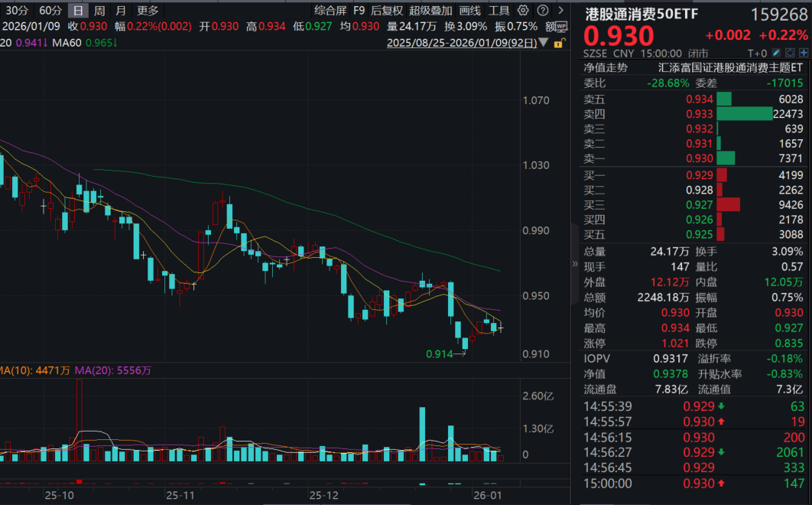
Task: Select the 月 monthly period tab
Action: tap(121, 11)
